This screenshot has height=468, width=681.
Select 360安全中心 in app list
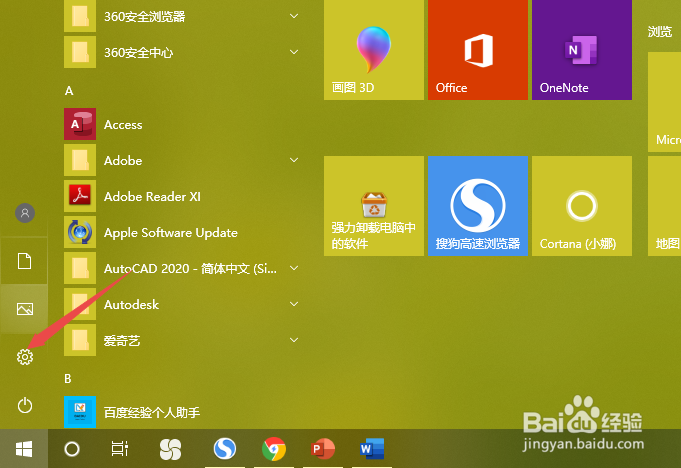[139, 53]
